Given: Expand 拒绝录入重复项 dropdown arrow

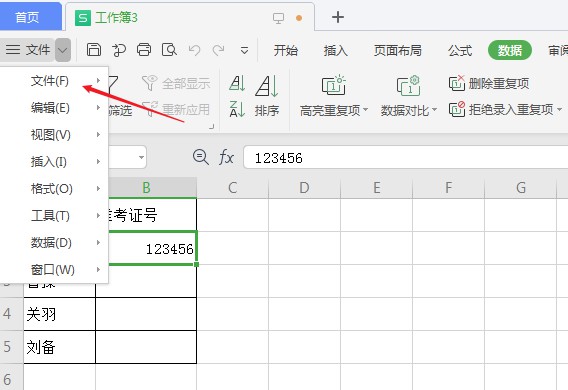Looking at the screenshot, I should click(559, 109).
